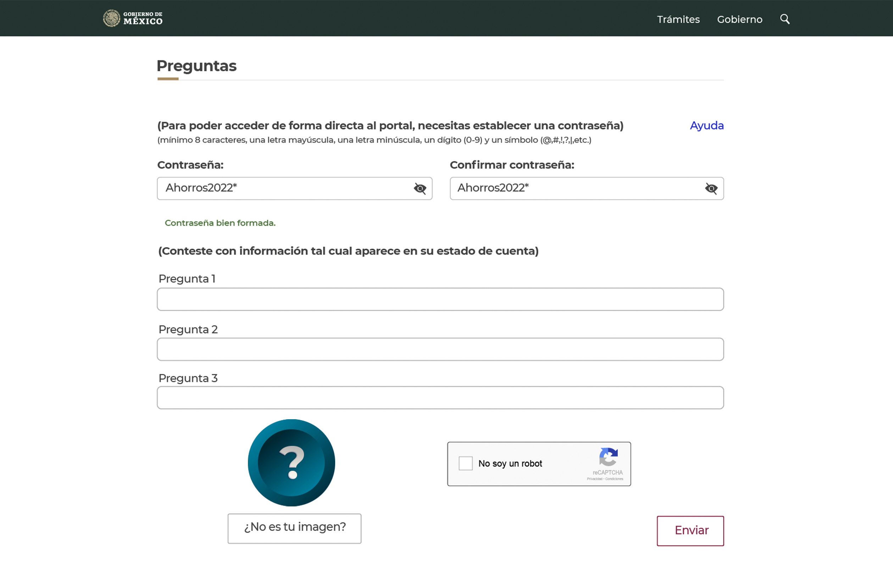
Task: Click the Gobierno de México logo
Action: point(132,18)
